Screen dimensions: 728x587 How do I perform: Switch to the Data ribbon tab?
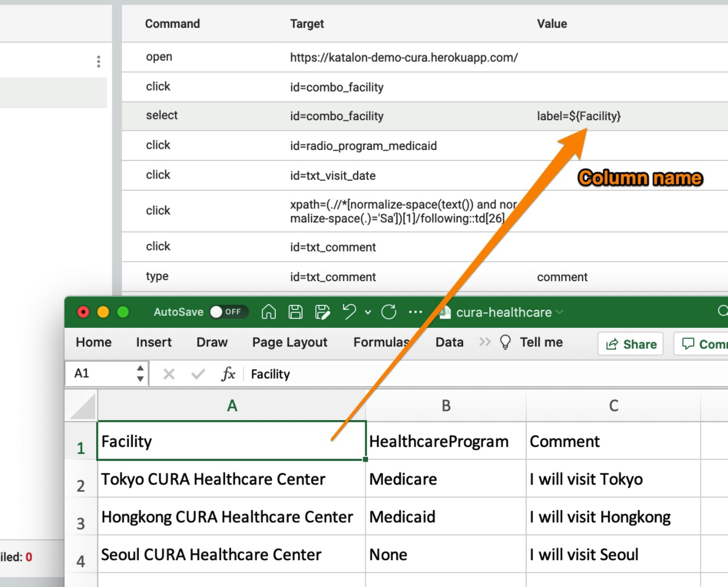449,342
